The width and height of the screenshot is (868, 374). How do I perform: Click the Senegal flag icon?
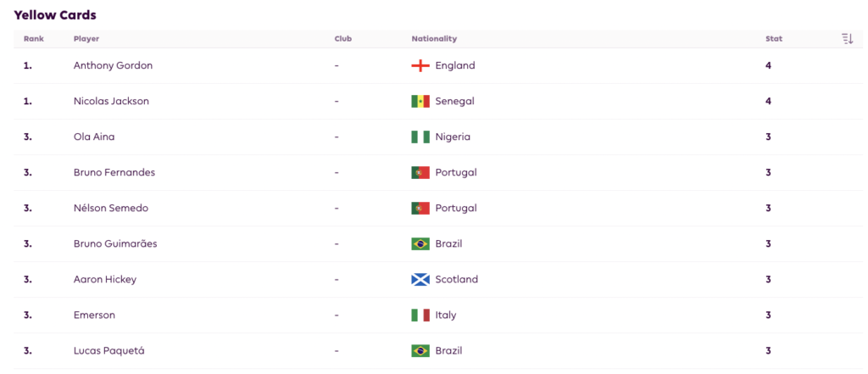[x=420, y=102]
